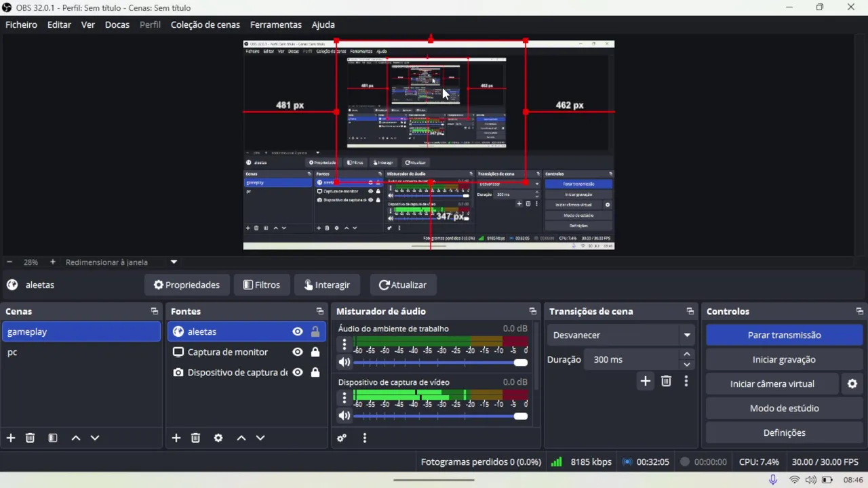
Task: Toggle visibility of aleetas source
Action: [298, 331]
